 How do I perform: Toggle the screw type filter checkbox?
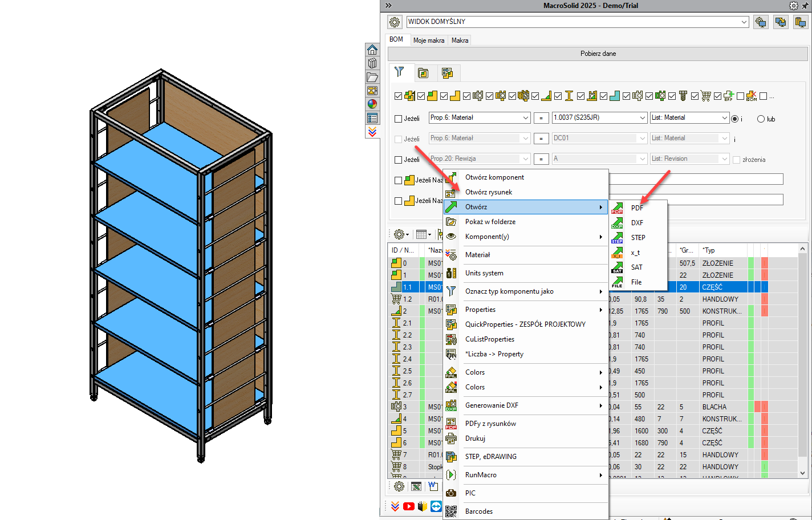click(x=672, y=96)
